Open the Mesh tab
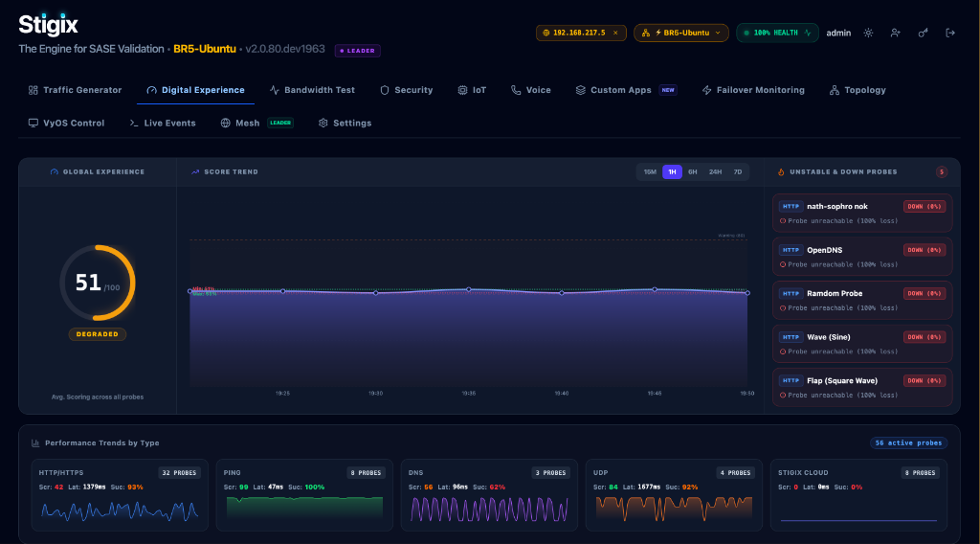 click(256, 124)
